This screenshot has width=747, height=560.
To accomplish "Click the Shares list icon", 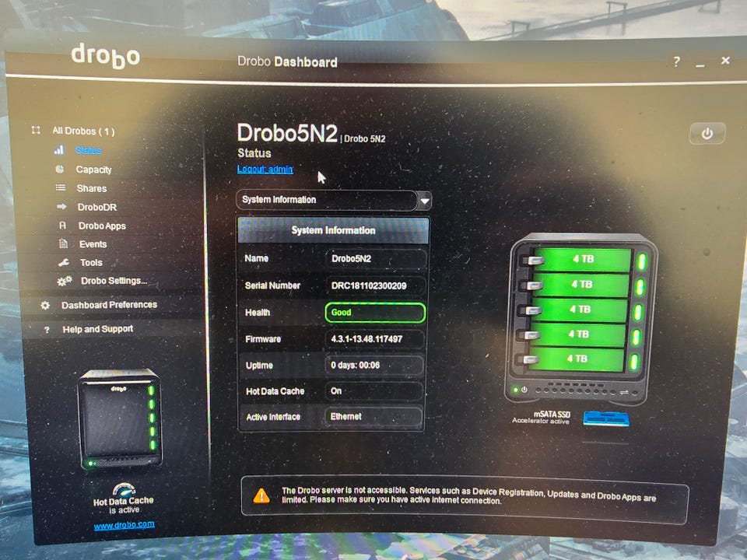I will point(61,187).
